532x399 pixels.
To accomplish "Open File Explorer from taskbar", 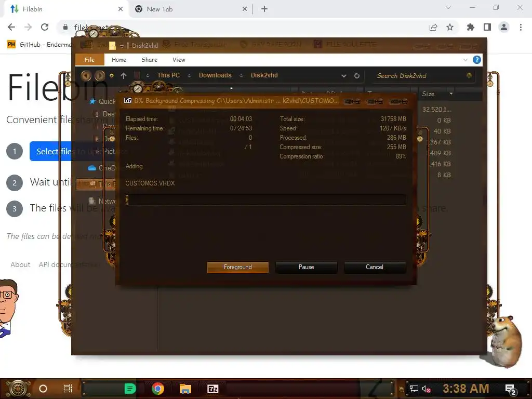I will 185,389.
